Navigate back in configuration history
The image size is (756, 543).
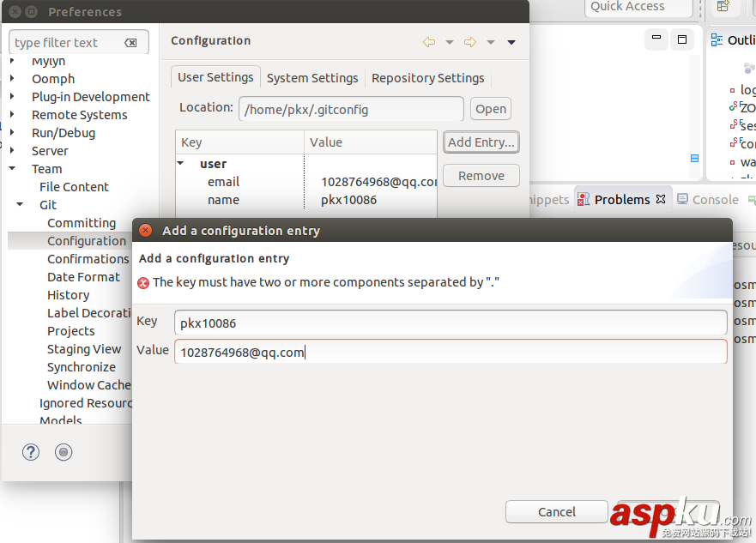point(429,40)
